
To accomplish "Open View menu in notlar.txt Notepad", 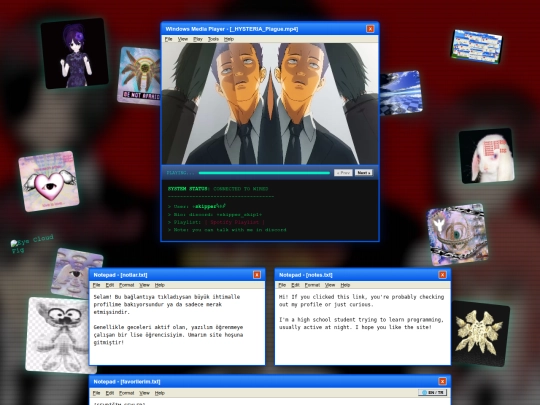I will click(x=144, y=285).
